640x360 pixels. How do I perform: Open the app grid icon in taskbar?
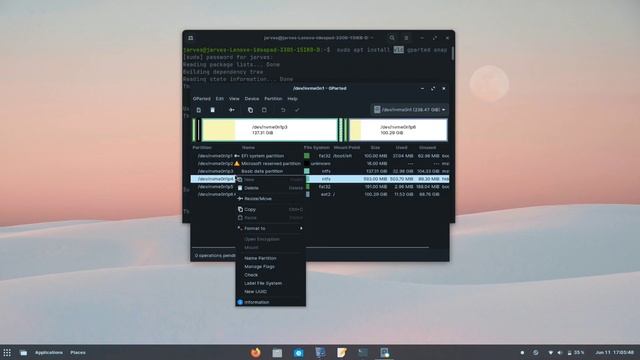point(7,352)
